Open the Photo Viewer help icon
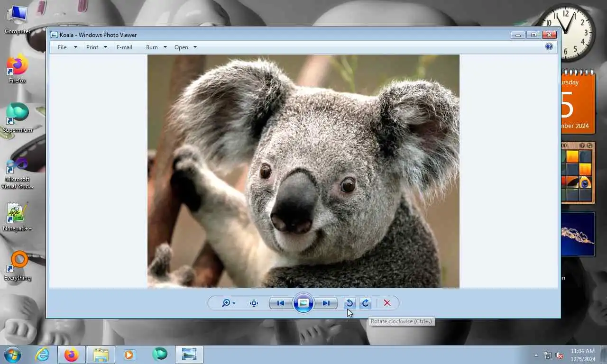Screen dimensions: 607x364 pos(549,46)
